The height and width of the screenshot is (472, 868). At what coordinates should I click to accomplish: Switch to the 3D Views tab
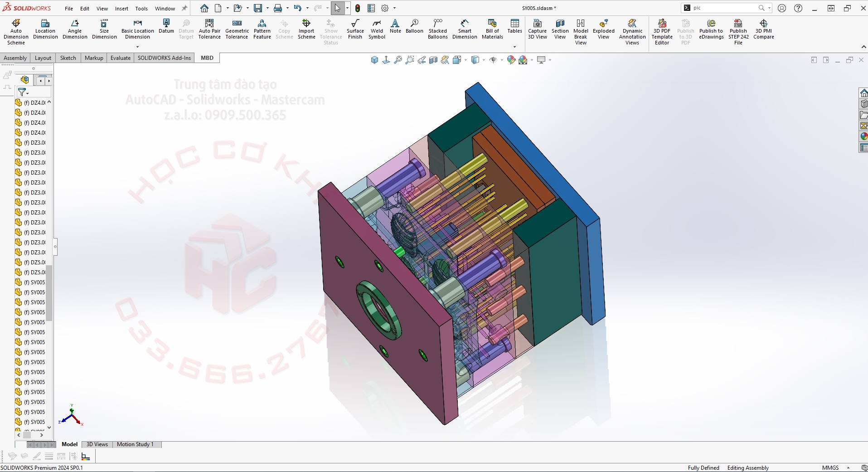[97, 444]
